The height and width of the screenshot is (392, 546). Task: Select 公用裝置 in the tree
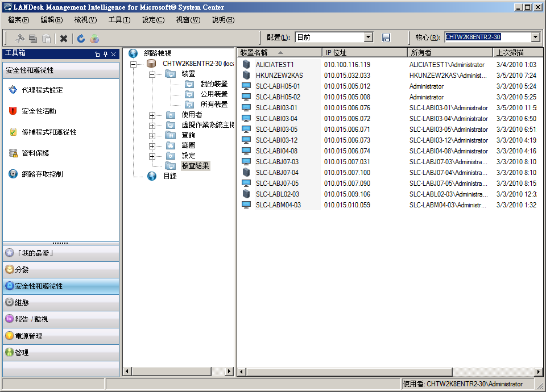(214, 94)
